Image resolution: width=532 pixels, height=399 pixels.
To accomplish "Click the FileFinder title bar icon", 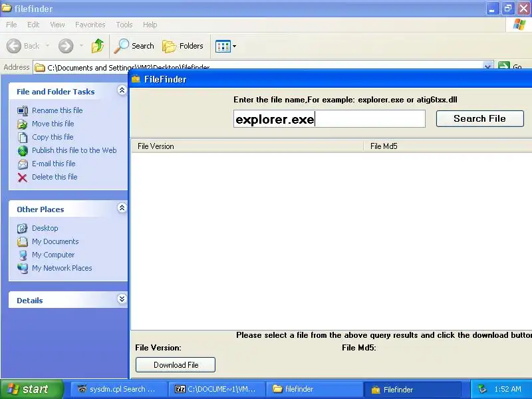I will (x=136, y=79).
